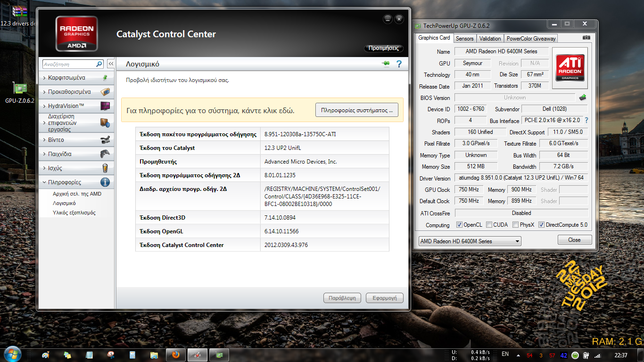Open Notepad from the taskbar
Viewport: 644px width, 362px height.
pos(89,355)
